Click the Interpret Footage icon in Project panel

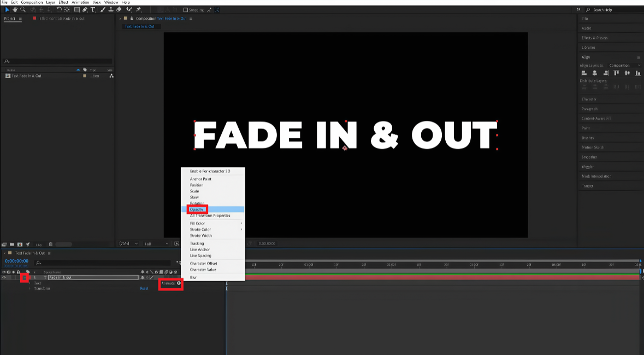click(4, 245)
